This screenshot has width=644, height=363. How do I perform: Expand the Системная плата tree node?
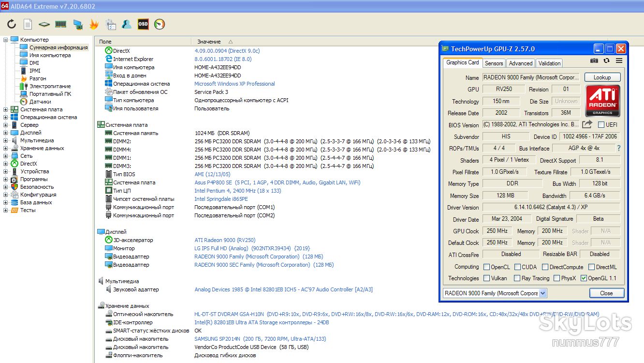tap(6, 109)
